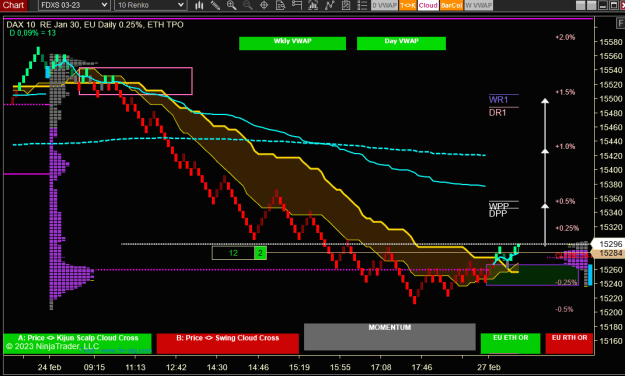Click the +2.0% level label

[565, 37]
